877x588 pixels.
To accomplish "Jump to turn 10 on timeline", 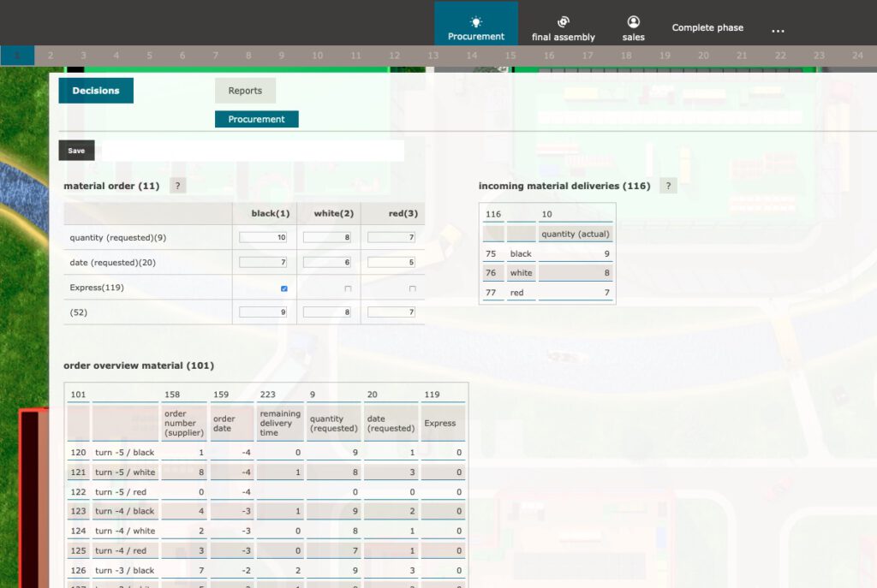I will coord(317,56).
